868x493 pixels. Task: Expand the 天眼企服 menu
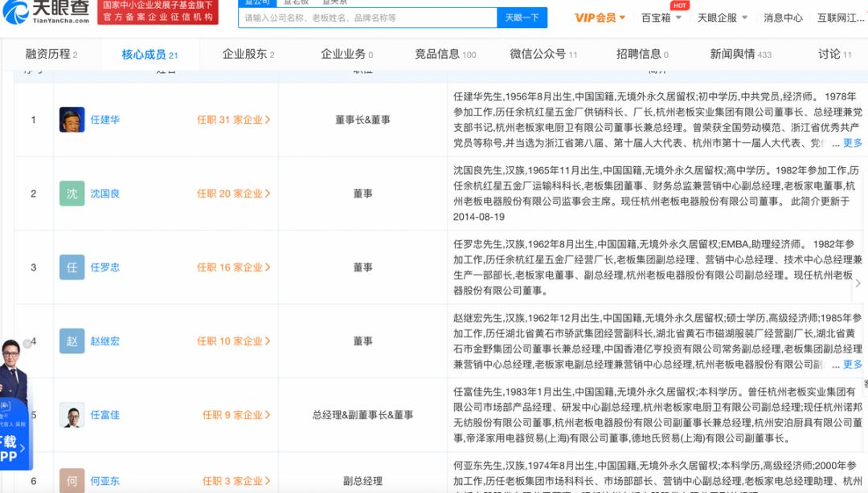click(x=723, y=18)
